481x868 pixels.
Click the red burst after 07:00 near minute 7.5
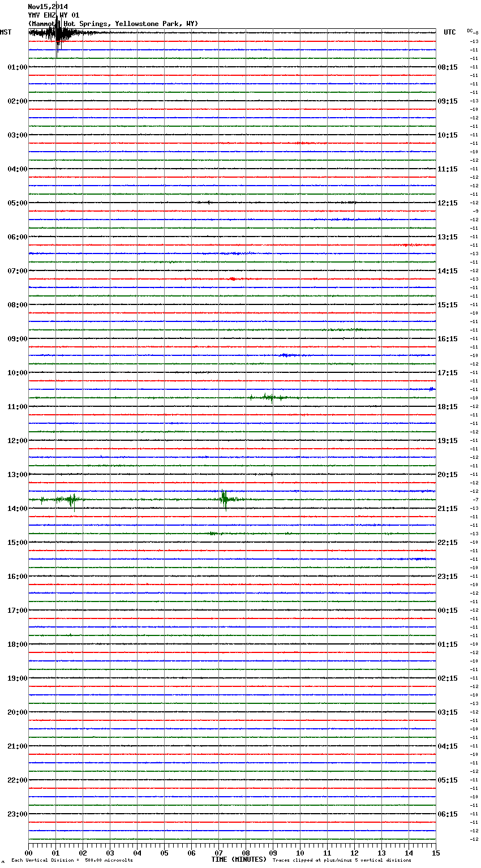point(233,279)
